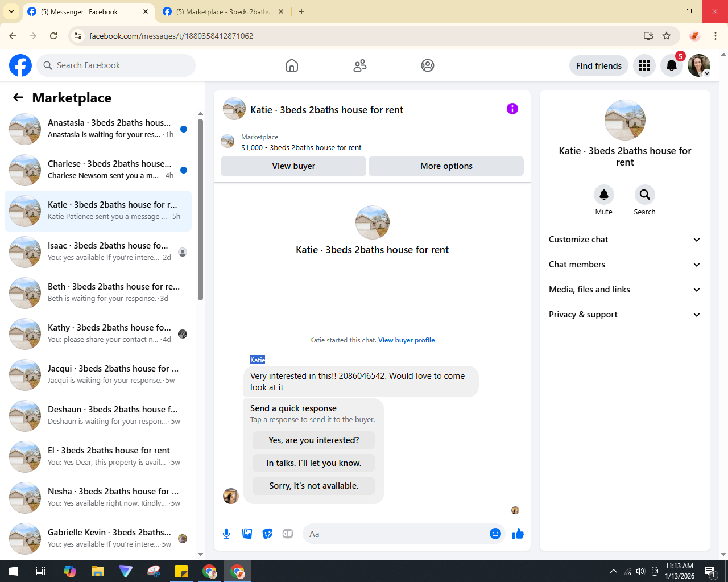Screen dimensions: 728x582
Task: Open Charlese's conversation
Action: click(98, 170)
